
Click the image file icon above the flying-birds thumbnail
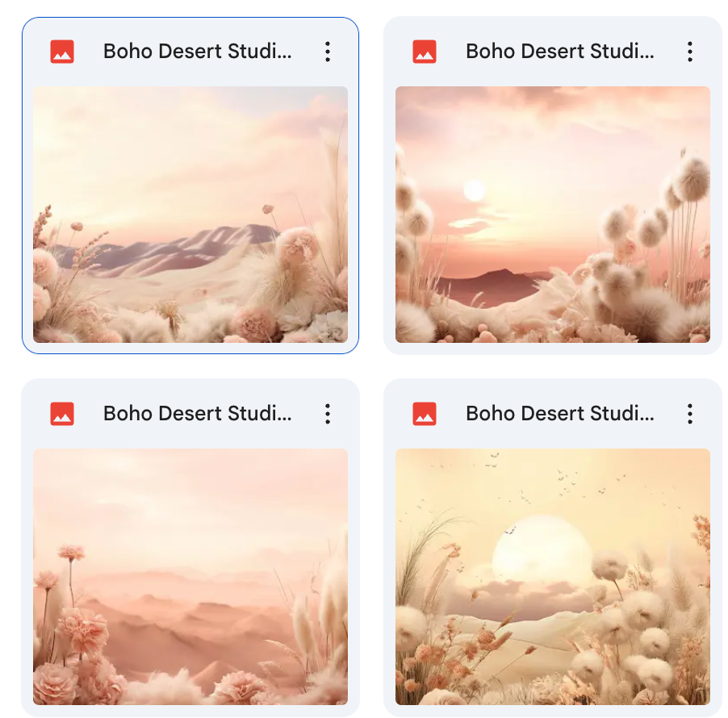[425, 414]
